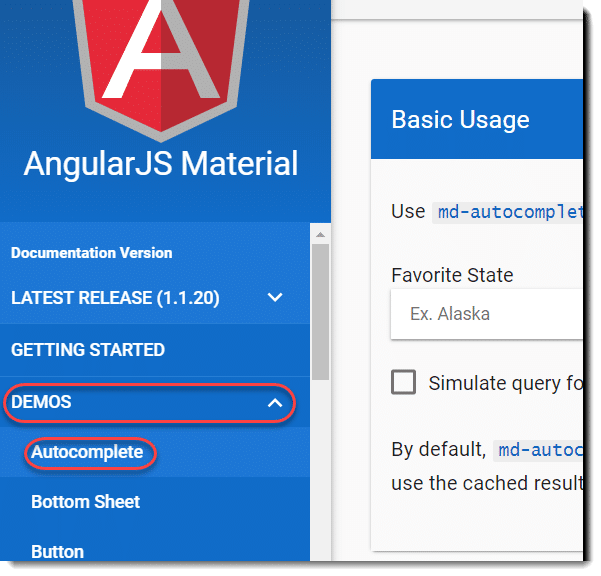The width and height of the screenshot is (601, 576).
Task: Focus the Favorite State input field
Action: tap(487, 314)
